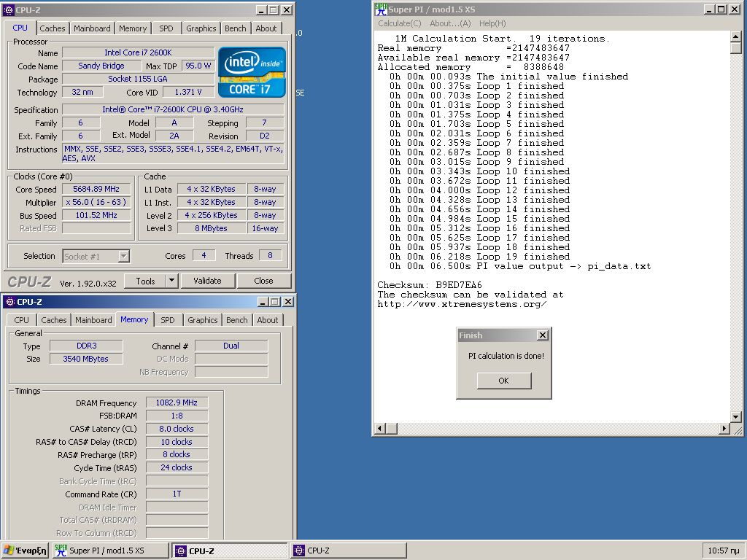Image resolution: width=747 pixels, height=560 pixels.
Task: Click the scroll right arrow in Super PI
Action: tap(724, 429)
